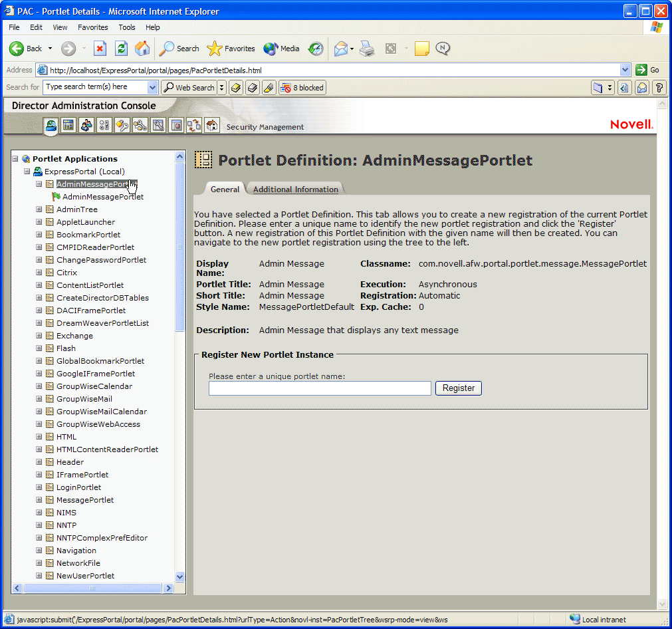Switch to the Additional Information tab
Image resolution: width=672 pixels, height=629 pixels.
click(295, 189)
